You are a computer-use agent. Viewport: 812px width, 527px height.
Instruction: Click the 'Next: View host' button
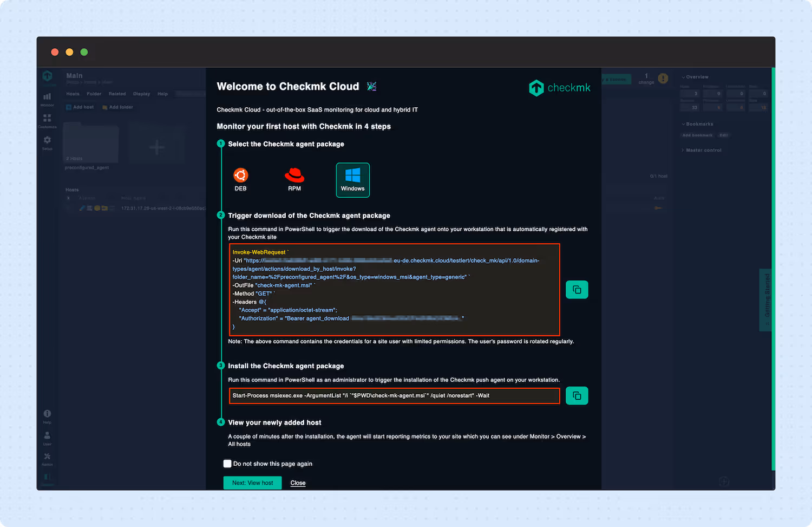coord(253,483)
